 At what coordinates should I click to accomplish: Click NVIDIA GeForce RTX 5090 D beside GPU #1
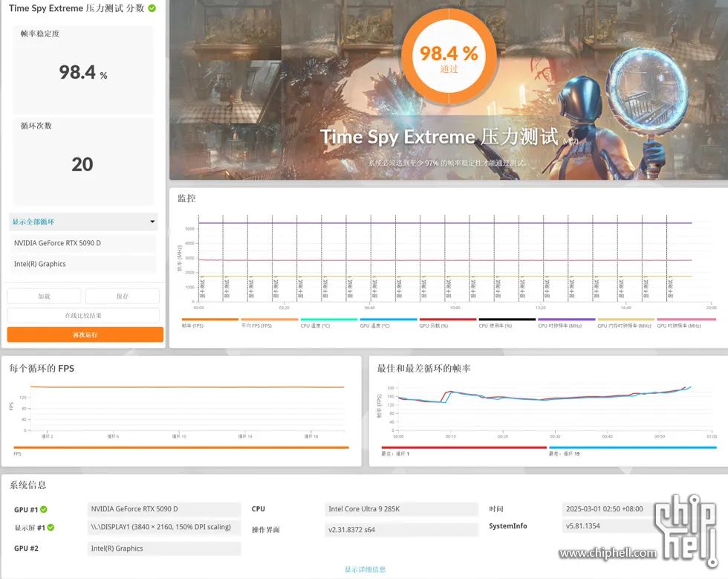[164, 509]
